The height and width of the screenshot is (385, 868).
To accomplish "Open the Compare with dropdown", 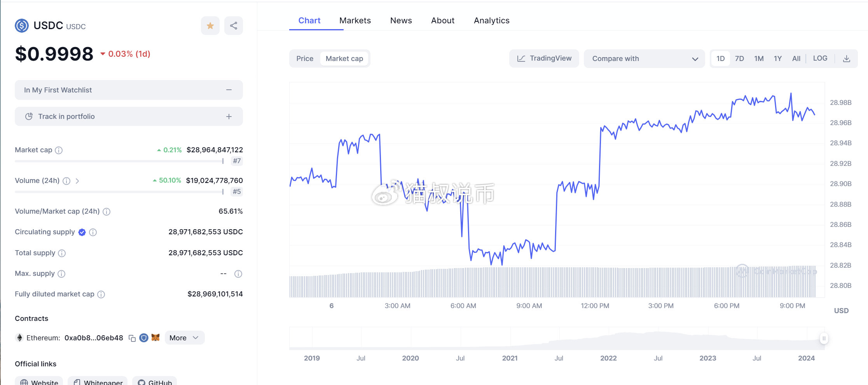I will pyautogui.click(x=644, y=59).
